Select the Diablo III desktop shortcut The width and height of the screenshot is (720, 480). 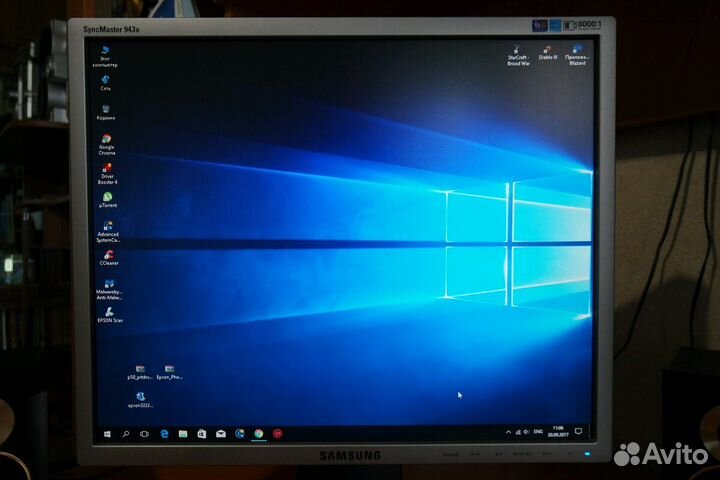point(548,48)
